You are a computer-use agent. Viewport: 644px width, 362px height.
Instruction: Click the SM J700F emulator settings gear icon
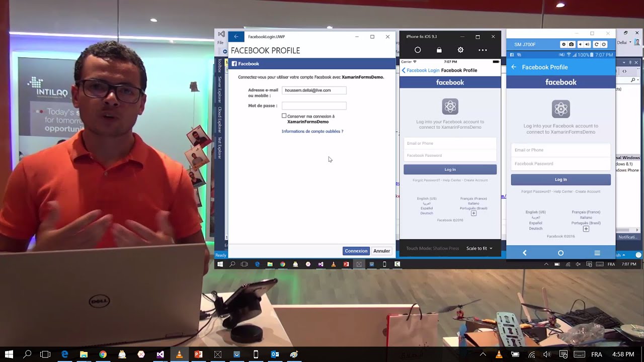coord(564,44)
